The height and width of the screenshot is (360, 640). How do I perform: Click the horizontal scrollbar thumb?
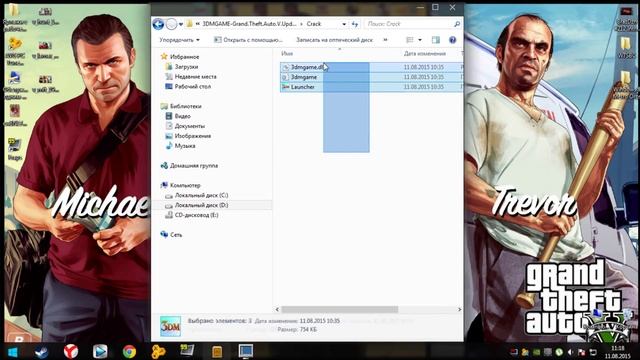tap(340, 309)
